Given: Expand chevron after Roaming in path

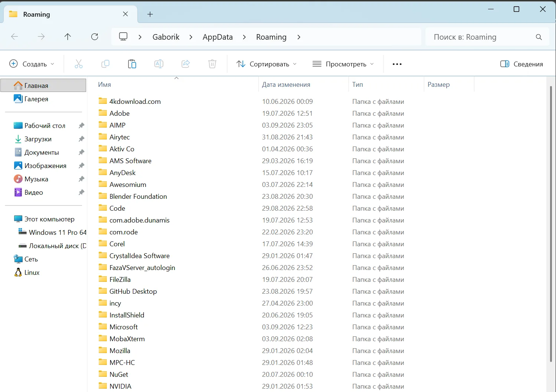Looking at the screenshot, I should (x=299, y=37).
